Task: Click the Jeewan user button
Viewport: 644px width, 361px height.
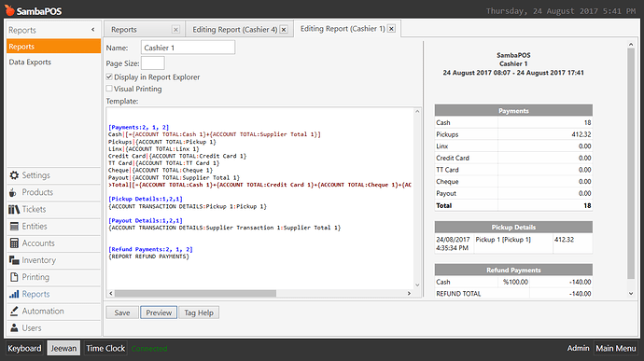Action: coord(63,348)
